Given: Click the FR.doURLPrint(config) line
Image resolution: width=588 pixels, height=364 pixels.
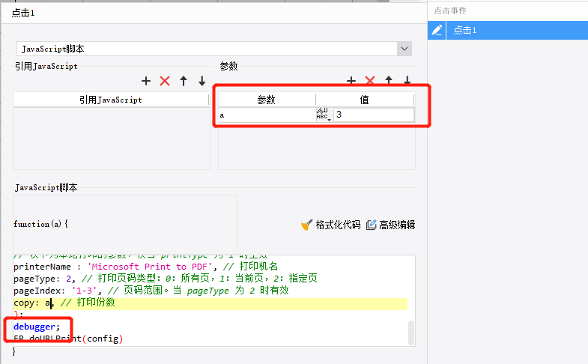Looking at the screenshot, I should pyautogui.click(x=68, y=339).
